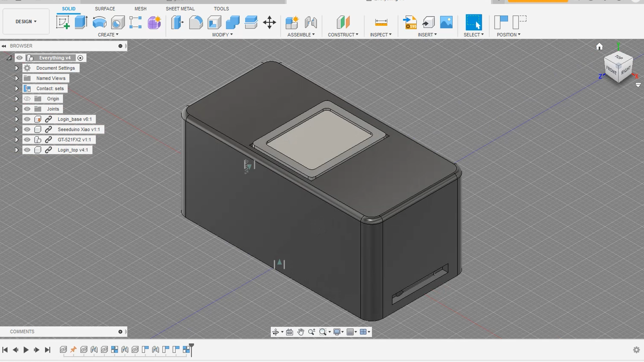Expand the Joints folder in browser
Screen dimensions: 644x362
click(16, 109)
